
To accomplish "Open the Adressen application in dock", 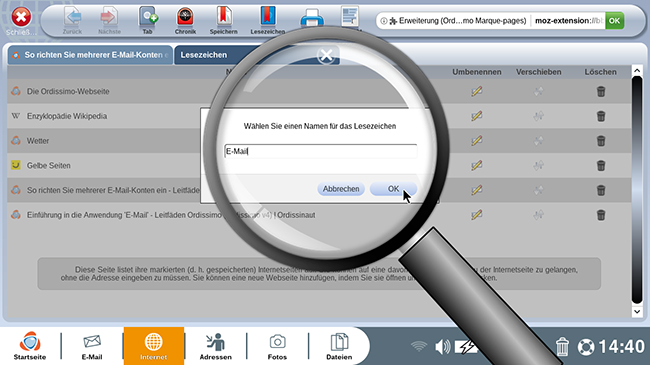I will (216, 346).
